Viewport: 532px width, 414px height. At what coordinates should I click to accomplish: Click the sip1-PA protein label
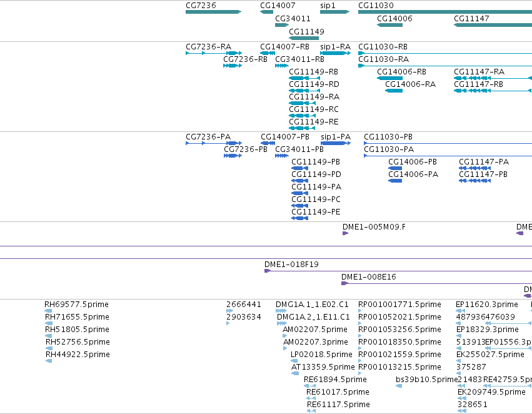tap(336, 137)
